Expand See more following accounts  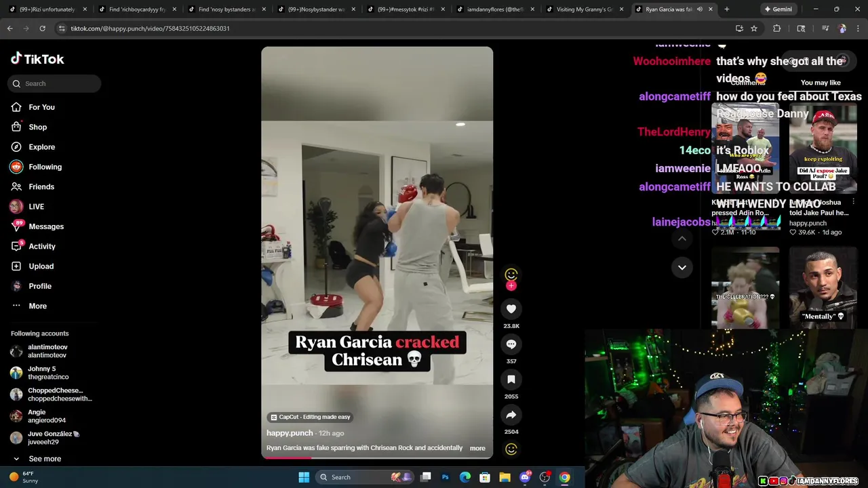pos(45,459)
